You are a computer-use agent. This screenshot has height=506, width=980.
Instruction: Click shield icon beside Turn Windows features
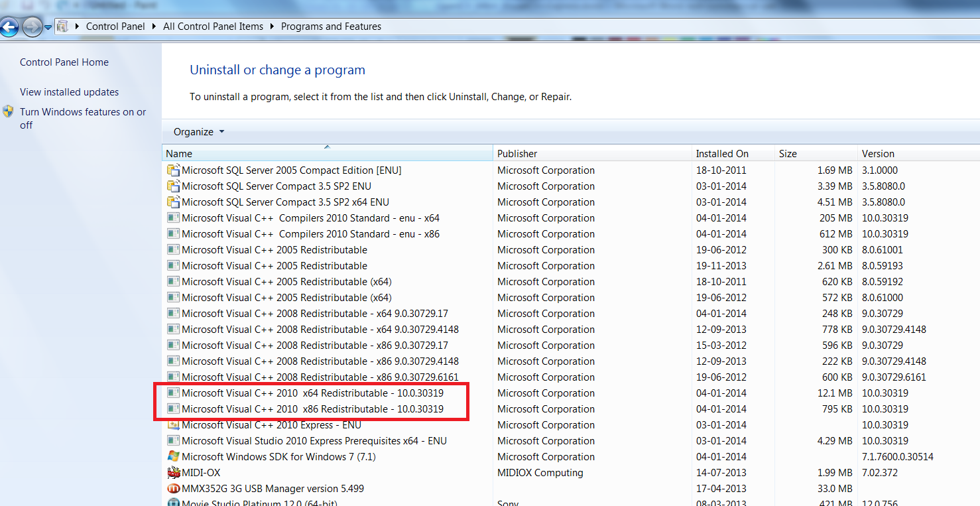pyautogui.click(x=8, y=111)
